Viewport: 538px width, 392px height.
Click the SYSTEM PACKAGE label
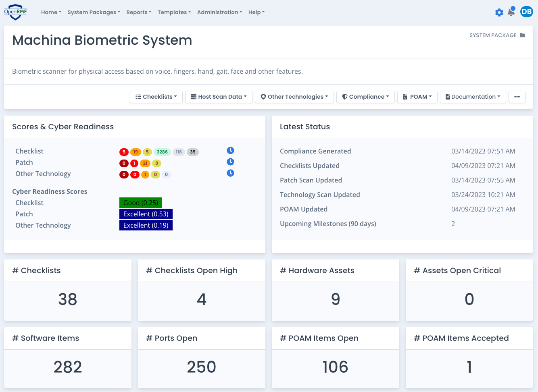493,35
